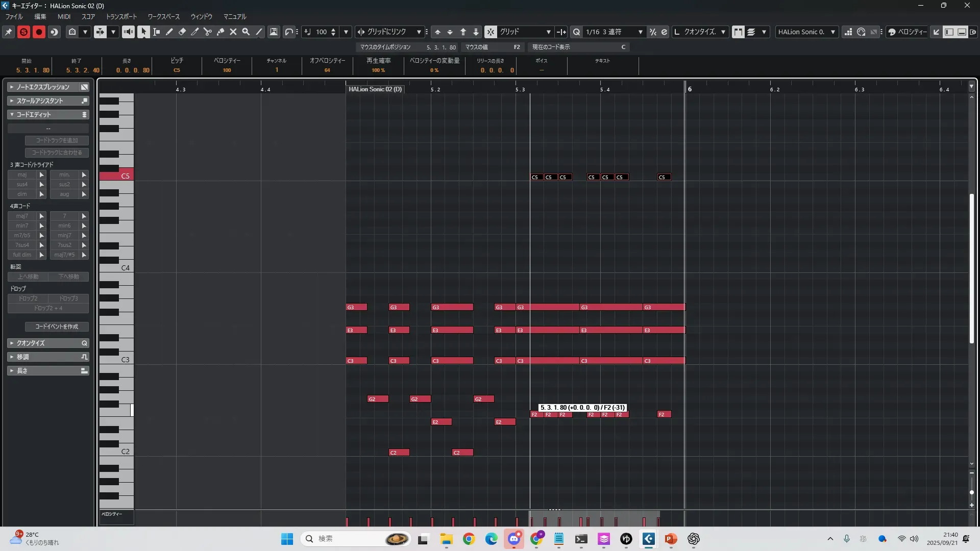Toggle Acoustic Feedback speaker icon
This screenshot has width=980, height=551.
tap(128, 32)
